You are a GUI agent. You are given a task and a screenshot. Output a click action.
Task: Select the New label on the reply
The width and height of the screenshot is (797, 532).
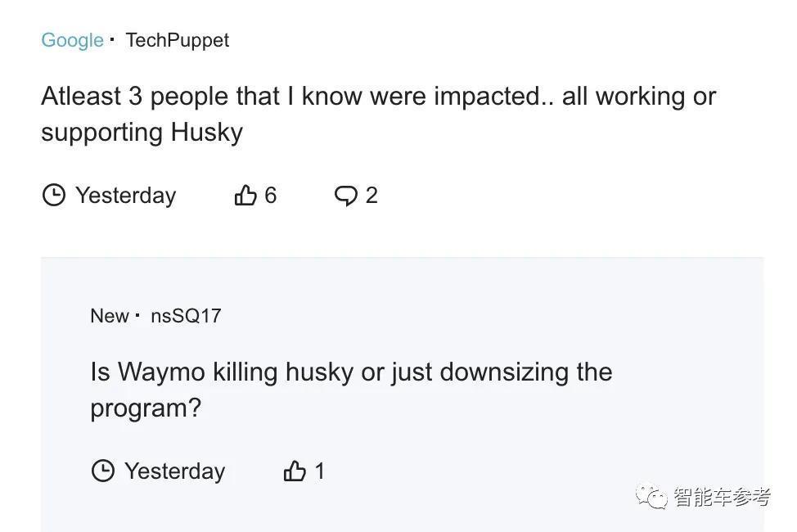[x=110, y=316]
